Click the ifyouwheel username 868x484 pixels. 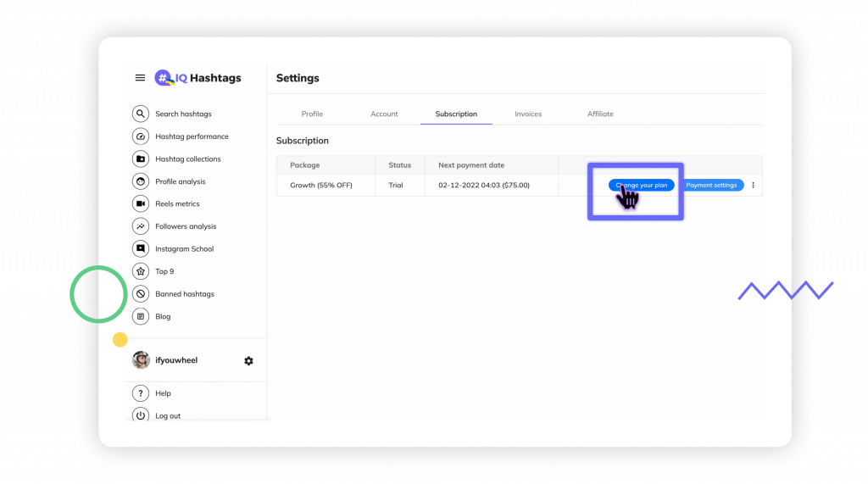pyautogui.click(x=176, y=360)
